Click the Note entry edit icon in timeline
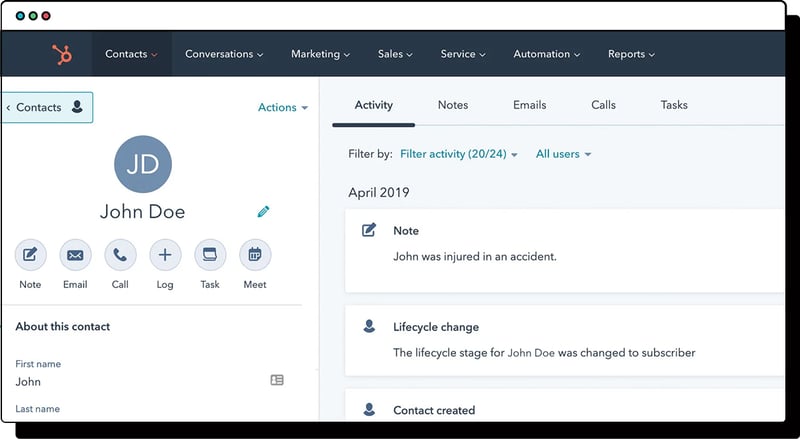This screenshot has height=439, width=800. click(x=369, y=230)
